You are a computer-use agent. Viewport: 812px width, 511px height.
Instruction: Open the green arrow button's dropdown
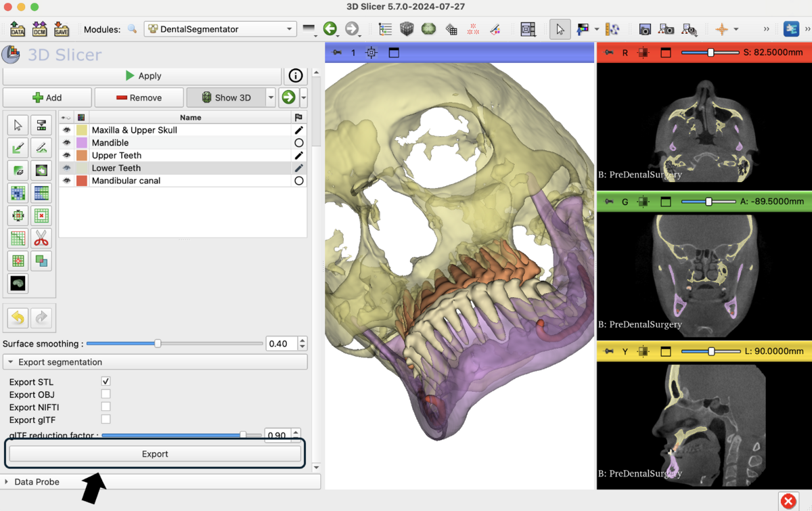point(304,97)
